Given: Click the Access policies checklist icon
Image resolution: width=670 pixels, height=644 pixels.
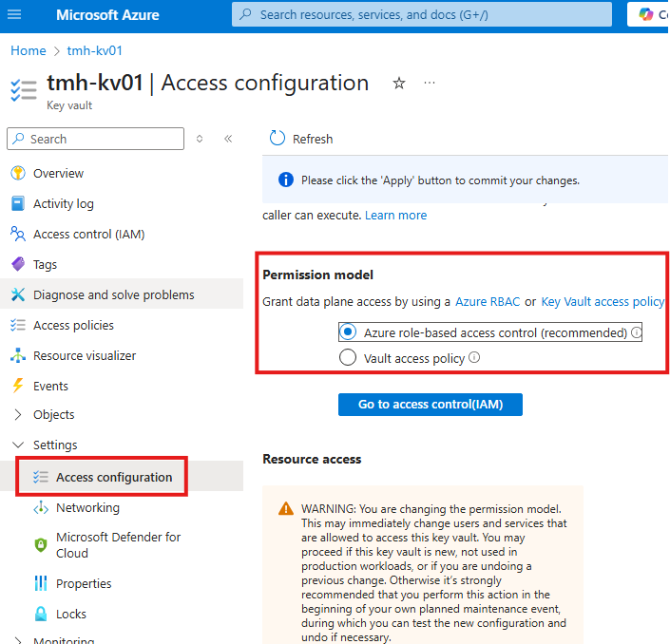Looking at the screenshot, I should pyautogui.click(x=18, y=325).
